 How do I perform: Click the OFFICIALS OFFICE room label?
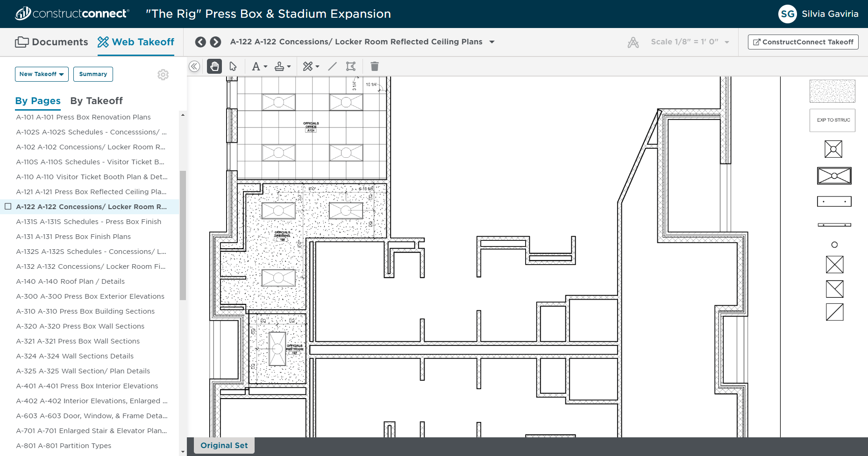point(311,126)
